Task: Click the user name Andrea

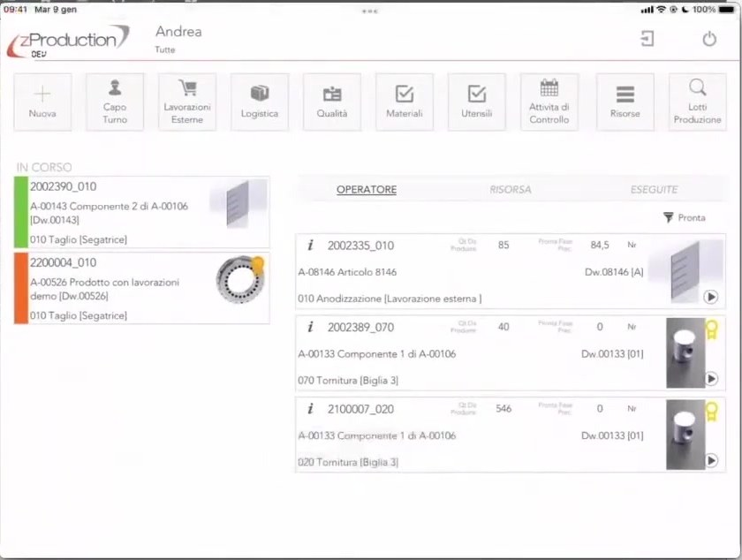Action: [178, 32]
